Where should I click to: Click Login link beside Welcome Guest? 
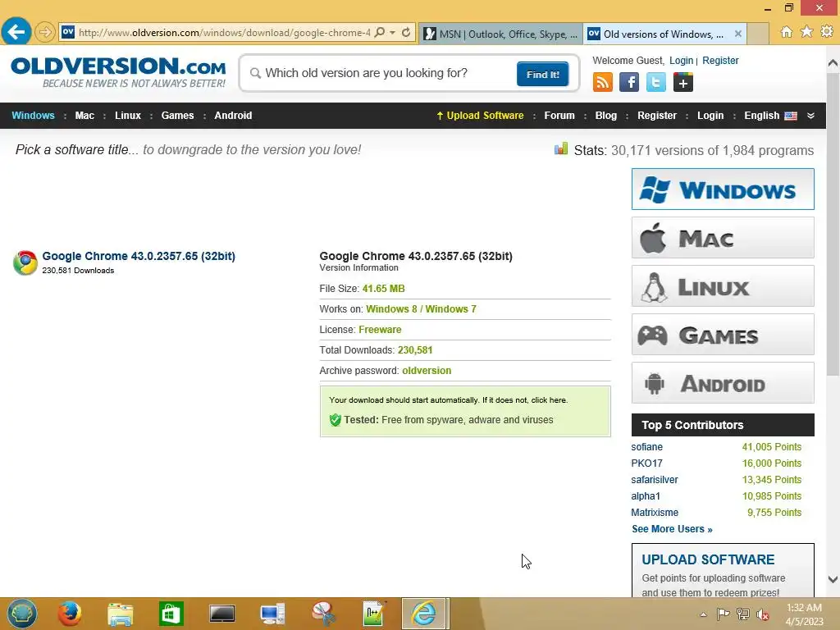(x=681, y=61)
